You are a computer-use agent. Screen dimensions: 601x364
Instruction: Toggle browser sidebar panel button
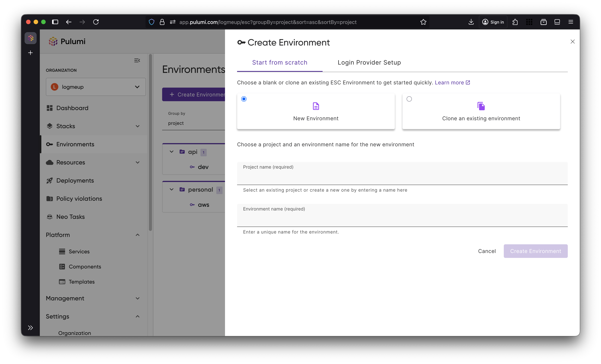coord(55,22)
